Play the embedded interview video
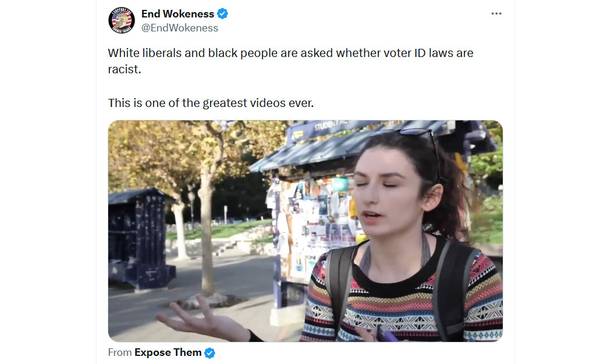This screenshot has height=364, width=611. (305, 231)
